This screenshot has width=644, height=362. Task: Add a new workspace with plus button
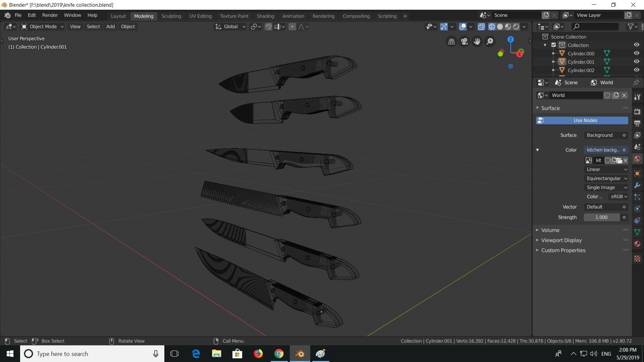click(x=405, y=16)
